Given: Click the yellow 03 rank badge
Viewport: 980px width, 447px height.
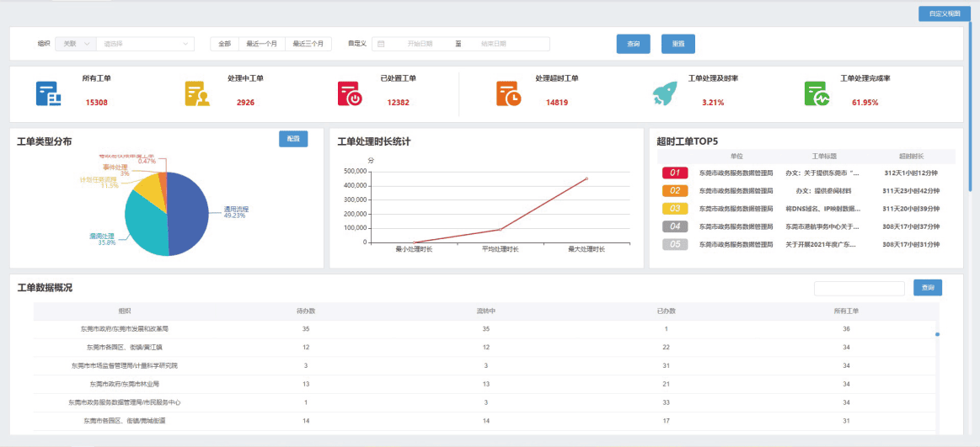Looking at the screenshot, I should [674, 209].
